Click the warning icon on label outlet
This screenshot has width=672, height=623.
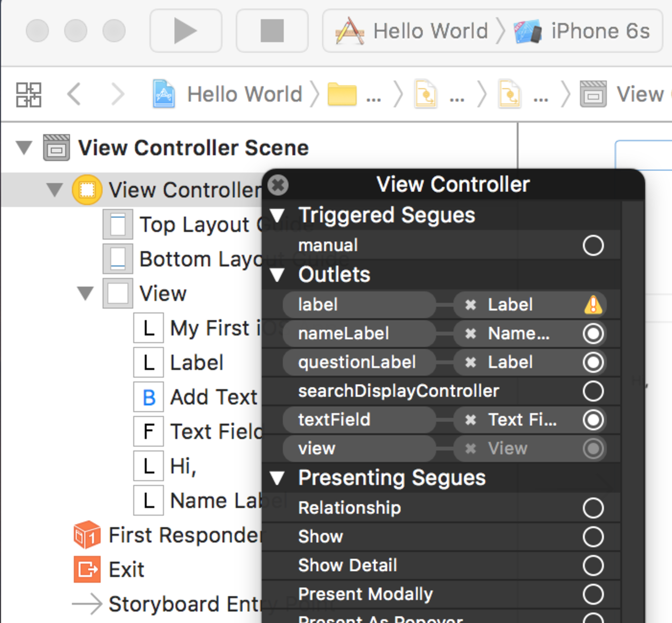point(593,305)
